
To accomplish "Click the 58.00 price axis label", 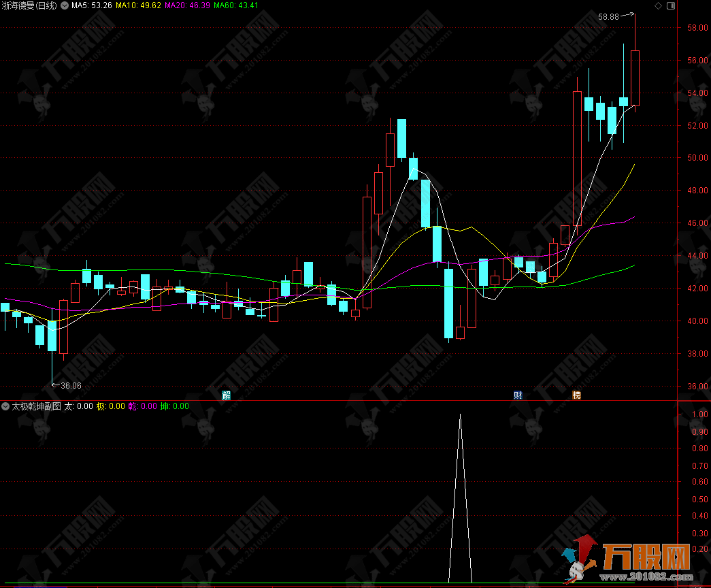I will pos(697,28).
